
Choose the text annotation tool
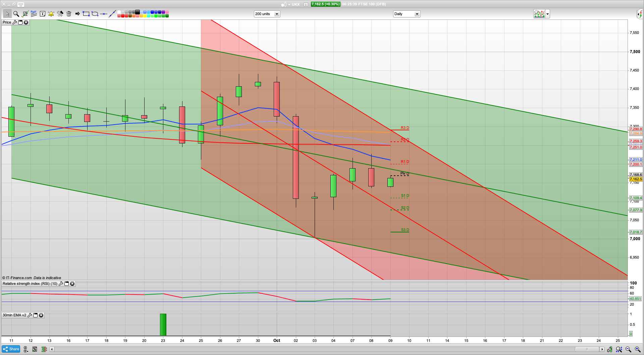pyautogui.click(x=43, y=14)
